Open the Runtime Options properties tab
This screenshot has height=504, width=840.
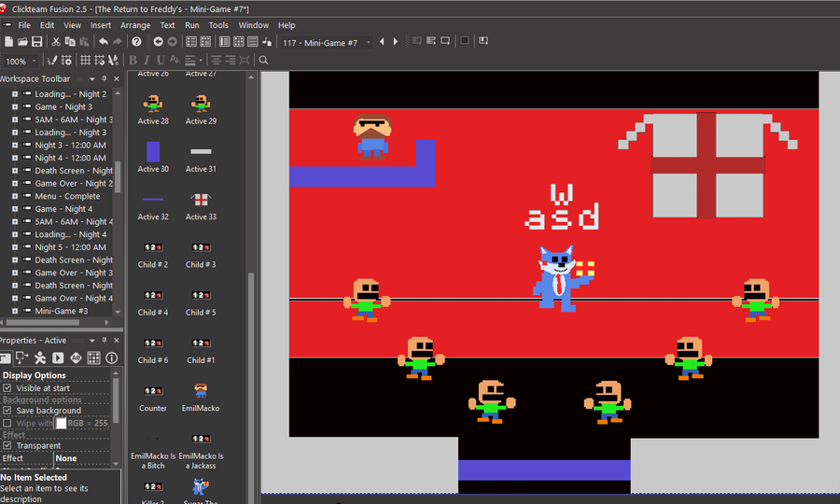pyautogui.click(x=58, y=358)
